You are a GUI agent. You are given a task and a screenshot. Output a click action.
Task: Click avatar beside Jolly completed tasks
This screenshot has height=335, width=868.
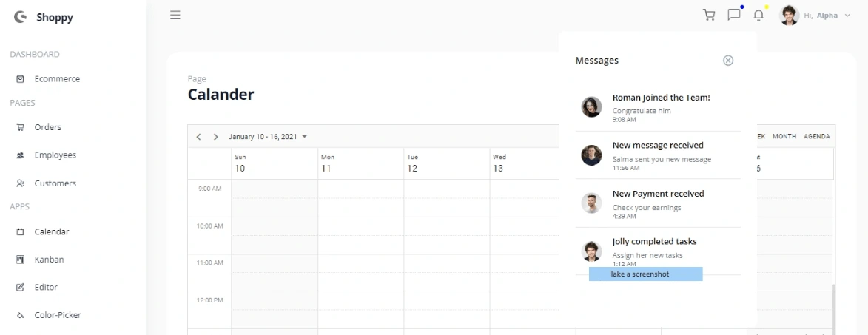pyautogui.click(x=591, y=251)
